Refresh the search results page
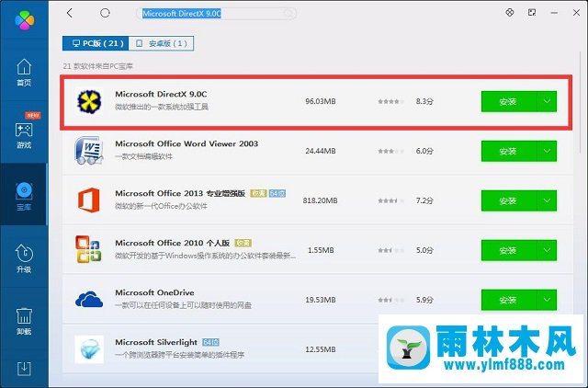The width and height of the screenshot is (588, 388). 105,13
